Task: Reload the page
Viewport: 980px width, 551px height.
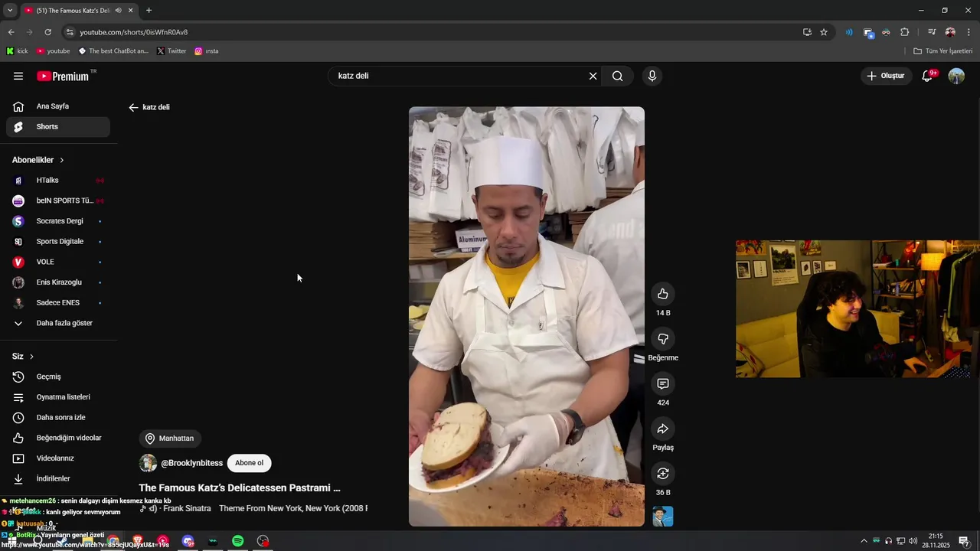Action: point(47,32)
